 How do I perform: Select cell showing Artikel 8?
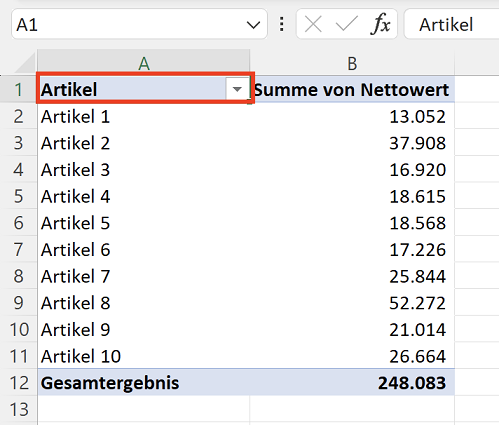[x=144, y=303]
